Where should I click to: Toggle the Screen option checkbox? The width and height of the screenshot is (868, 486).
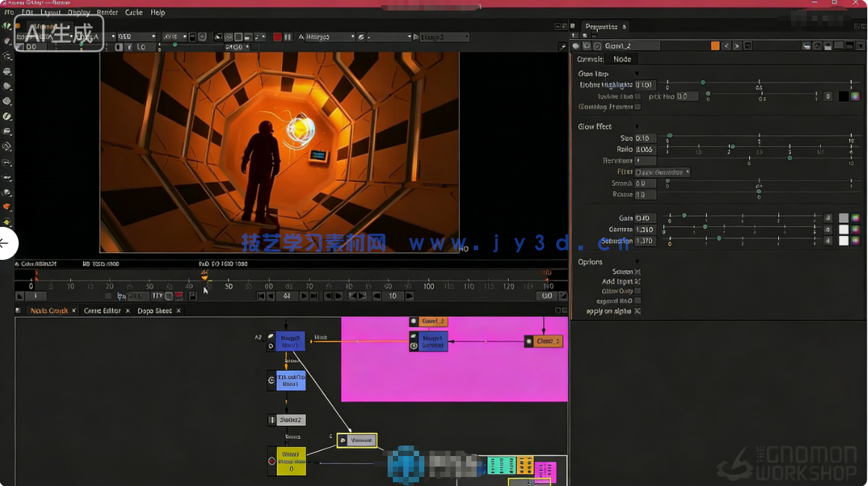coord(638,272)
